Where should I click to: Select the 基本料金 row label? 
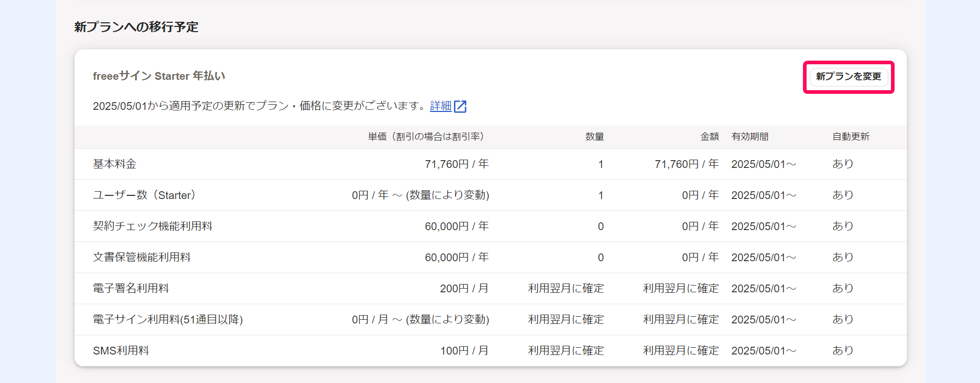pyautogui.click(x=114, y=164)
